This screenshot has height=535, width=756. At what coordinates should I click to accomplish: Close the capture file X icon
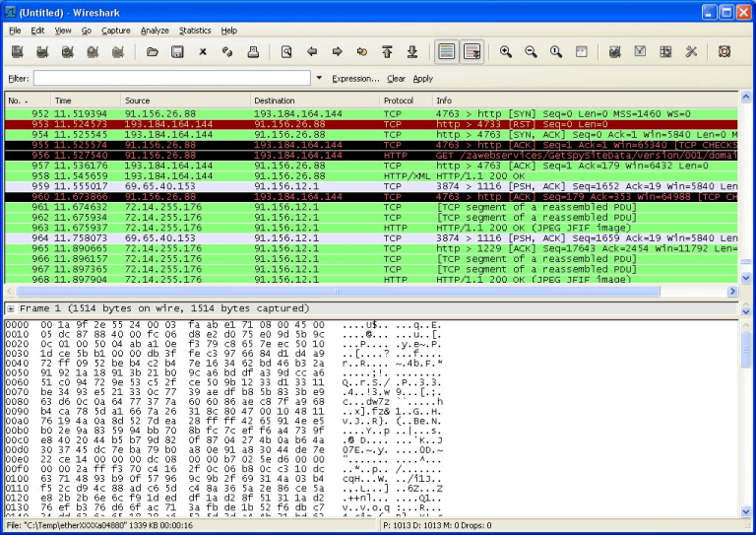coord(203,51)
